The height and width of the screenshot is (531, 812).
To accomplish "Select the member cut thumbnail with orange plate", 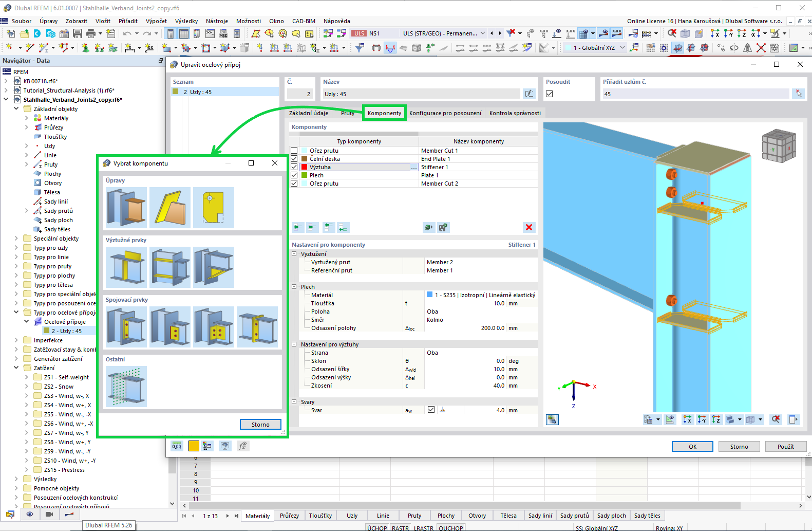I will [126, 208].
